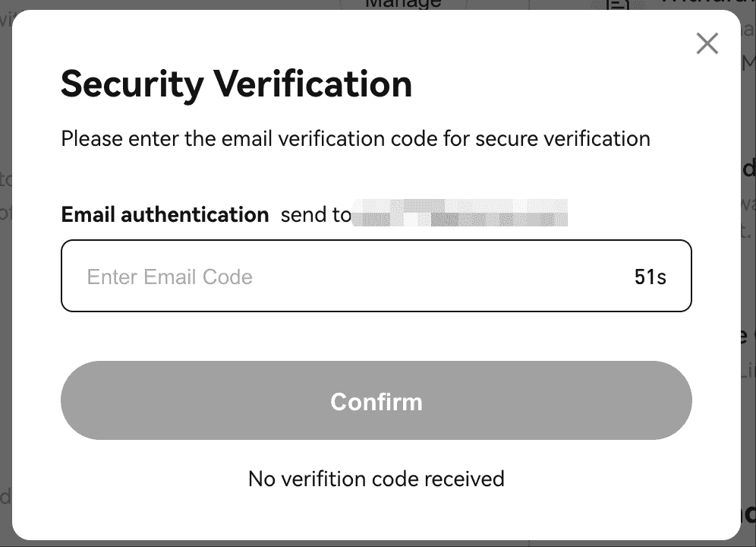Click the Email authentication label
Screen dimensions: 756x547
pos(165,214)
